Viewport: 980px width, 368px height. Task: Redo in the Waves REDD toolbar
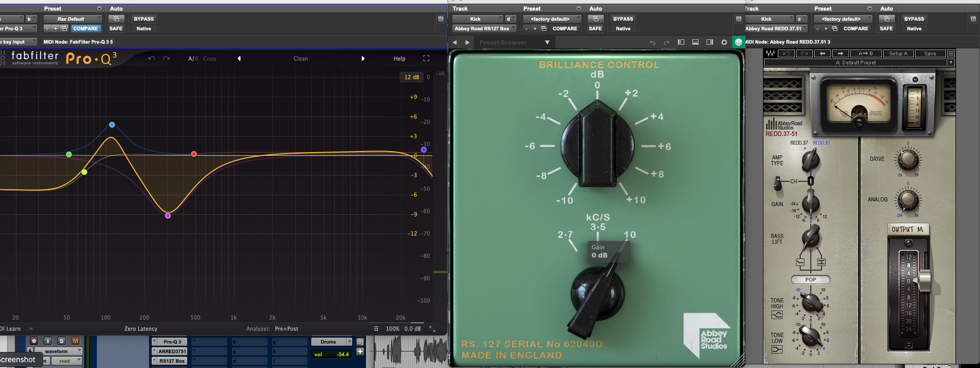[x=804, y=53]
